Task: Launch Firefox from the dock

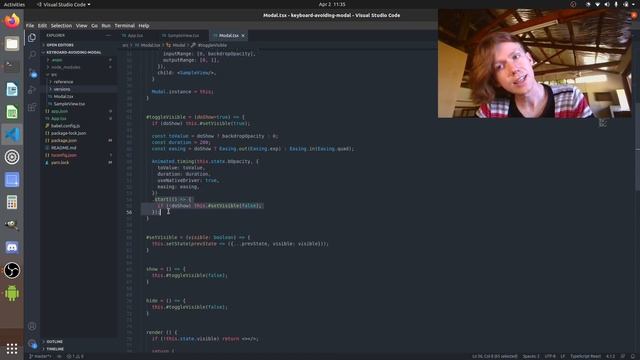Action: (x=12, y=20)
